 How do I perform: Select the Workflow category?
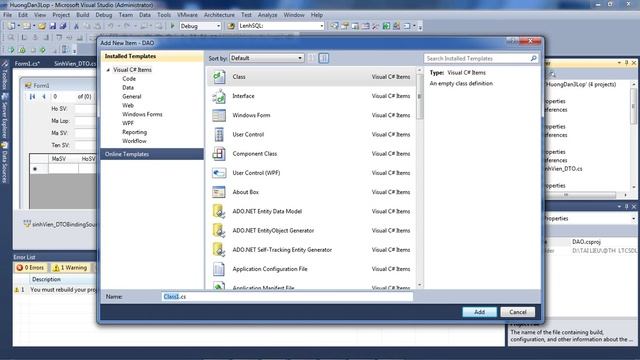click(134, 141)
